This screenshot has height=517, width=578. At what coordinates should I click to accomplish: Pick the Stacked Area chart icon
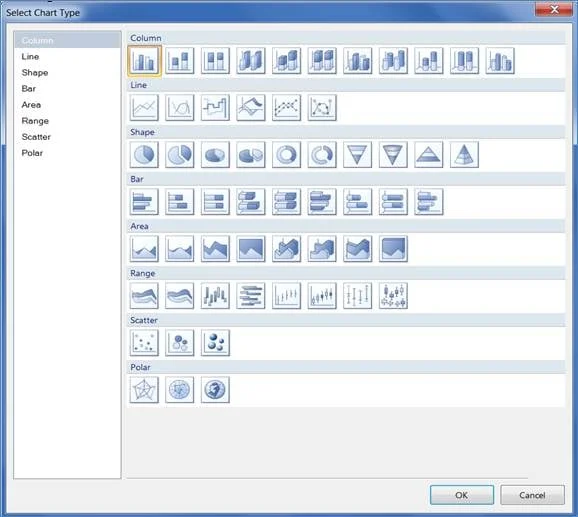215,249
